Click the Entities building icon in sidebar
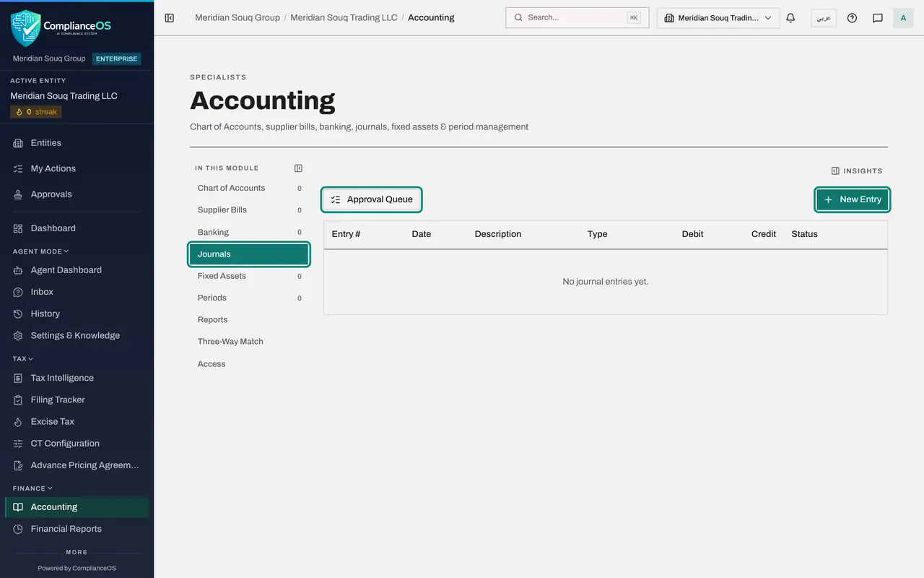Viewport: 924px width, 578px height. click(x=18, y=143)
